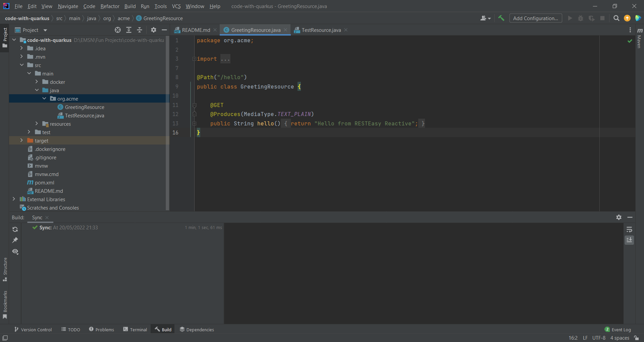The height and width of the screenshot is (342, 644).
Task: Toggle soft-wrap in Build output
Action: 629,229
